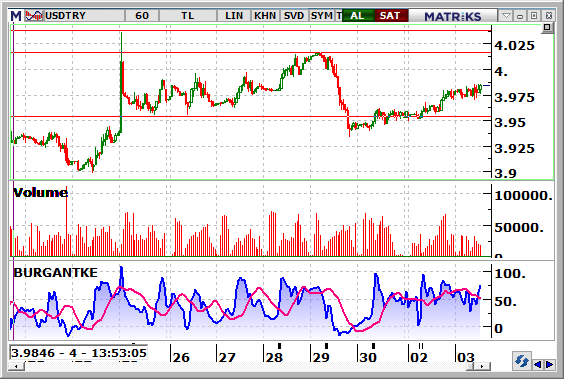Click the 3.9846 - 4 - 13:53:05 status box
564x379 pixels.
click(78, 352)
